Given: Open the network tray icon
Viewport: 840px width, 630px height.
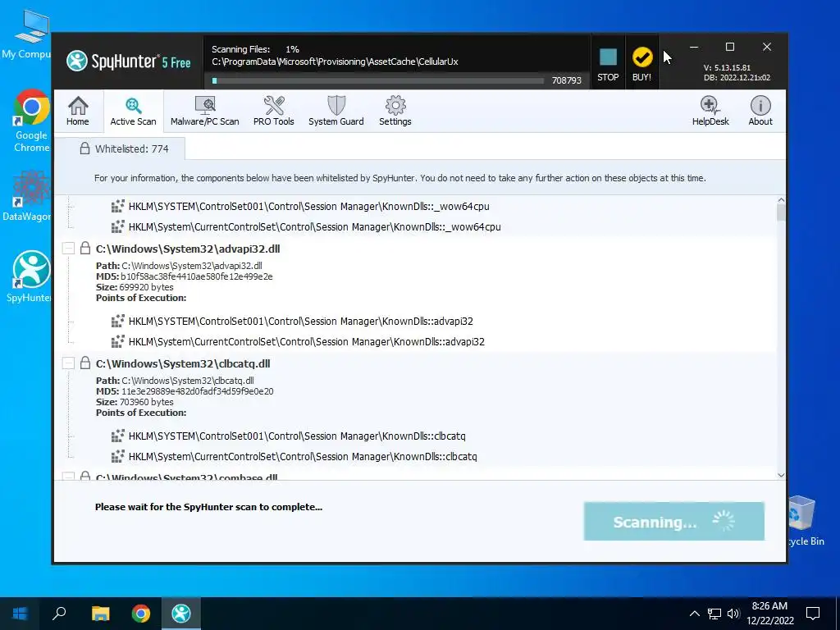Looking at the screenshot, I should click(714, 614).
